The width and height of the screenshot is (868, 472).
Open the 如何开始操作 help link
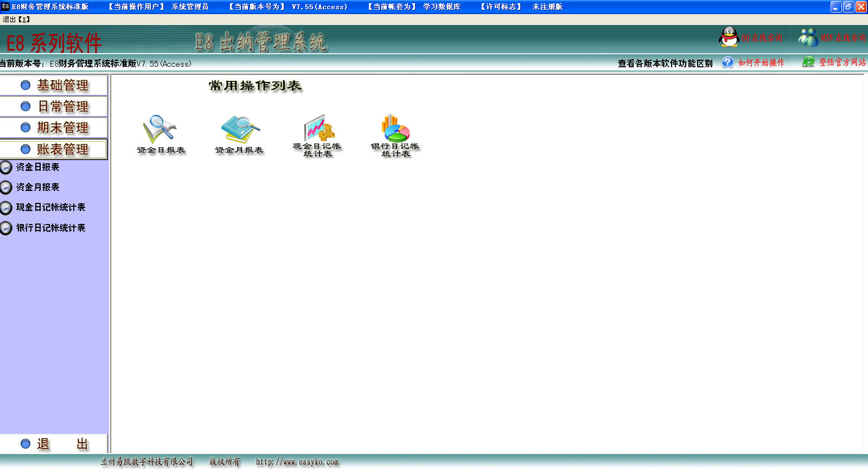pyautogui.click(x=761, y=62)
